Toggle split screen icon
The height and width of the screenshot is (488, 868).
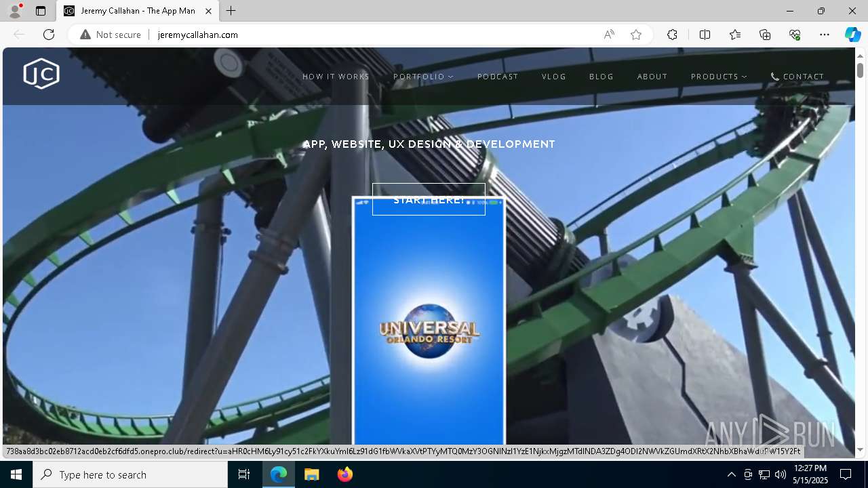click(705, 35)
